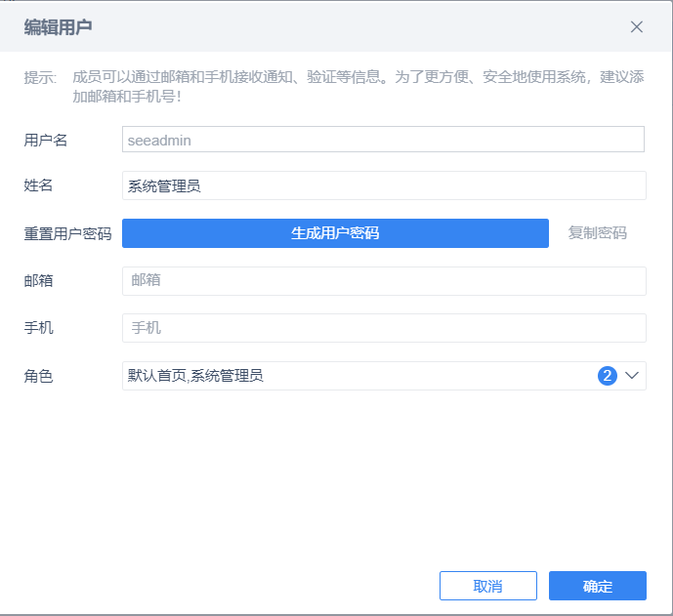The width and height of the screenshot is (673, 616).
Task: Click the 提示 hint text about 邮箱和手机
Action: click(358, 87)
